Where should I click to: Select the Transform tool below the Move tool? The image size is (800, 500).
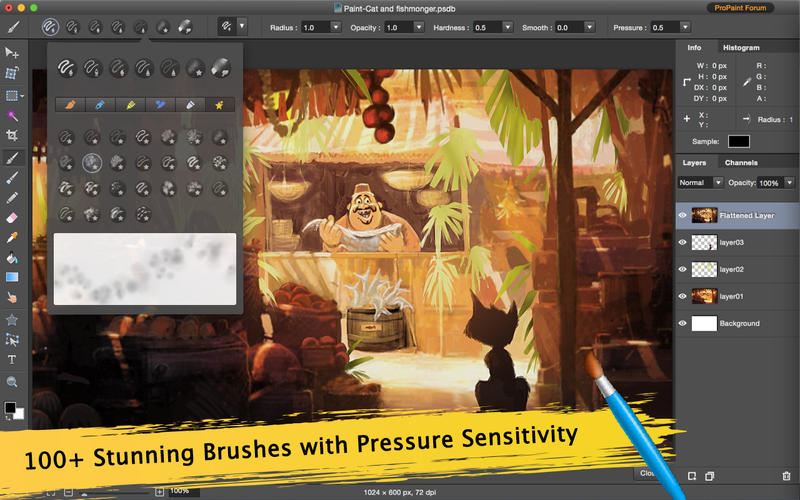(12, 73)
